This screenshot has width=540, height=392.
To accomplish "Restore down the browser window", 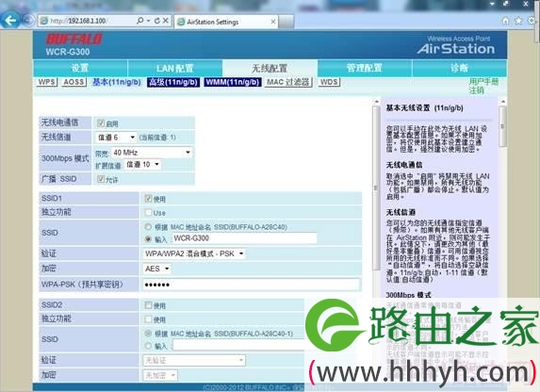I will (x=506, y=4).
